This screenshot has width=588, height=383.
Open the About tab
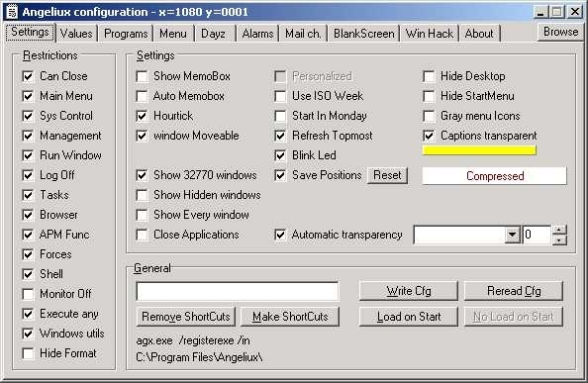479,34
